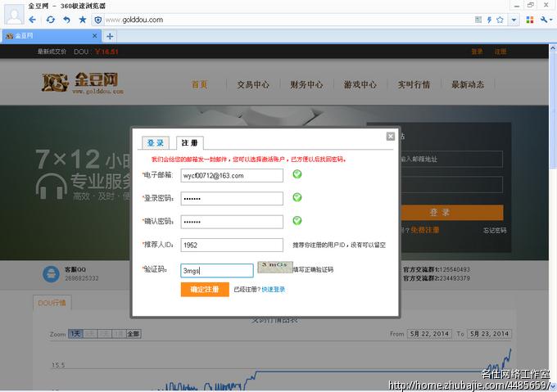Click the orange 登录 button on background panel
Viewport: 557px width, 392px height.
452,213
